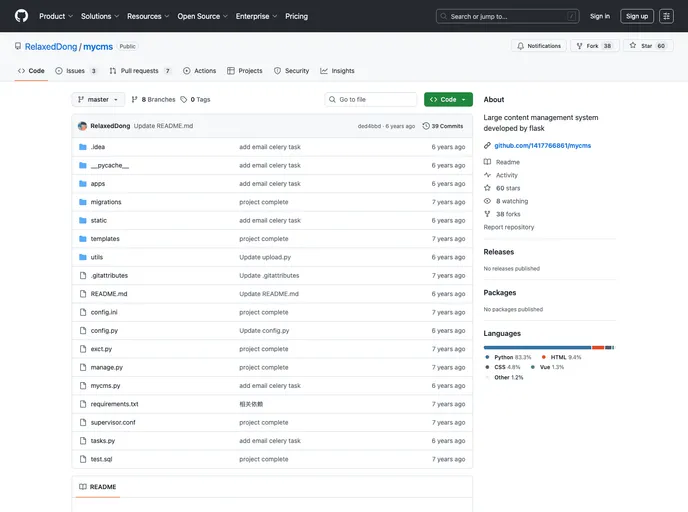
Task: Expand the Solutions menu
Action: tap(100, 16)
